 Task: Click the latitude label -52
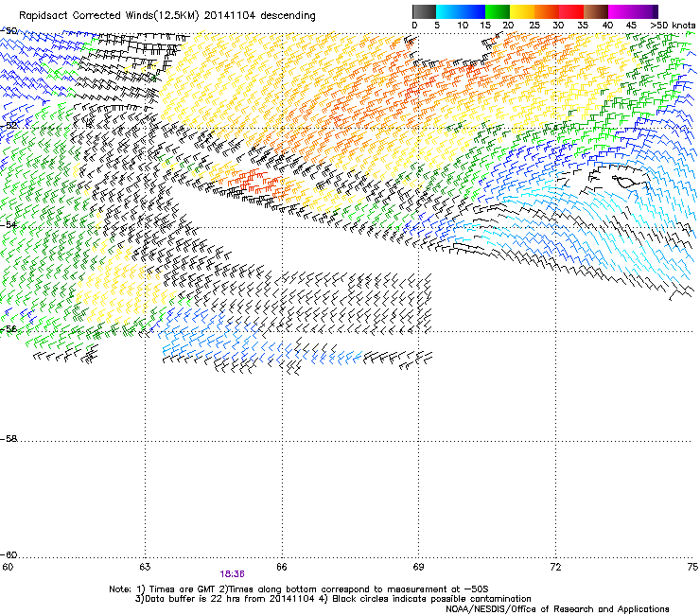[x=9, y=126]
